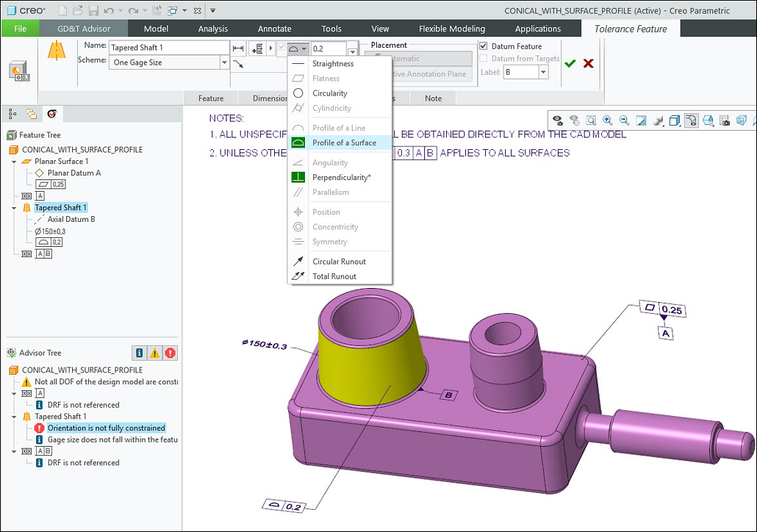
Task: Click the Repaint icon
Action: coord(641,121)
